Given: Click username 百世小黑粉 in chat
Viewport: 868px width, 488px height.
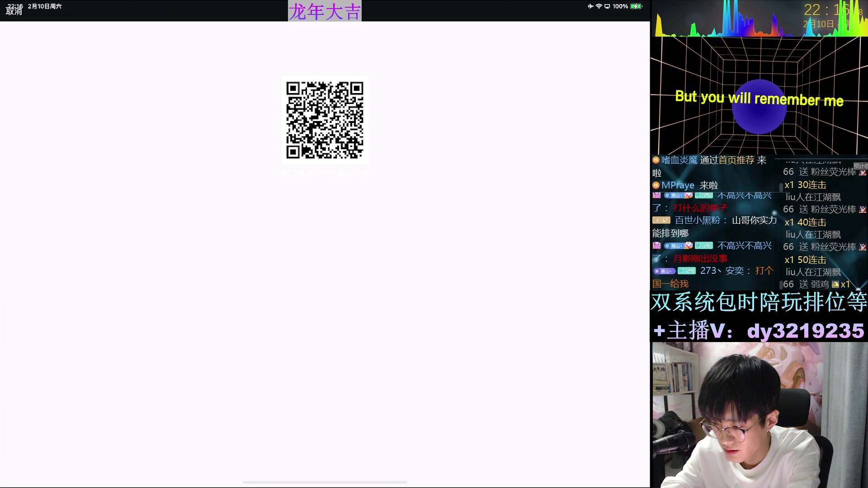Looking at the screenshot, I should click(x=697, y=221).
